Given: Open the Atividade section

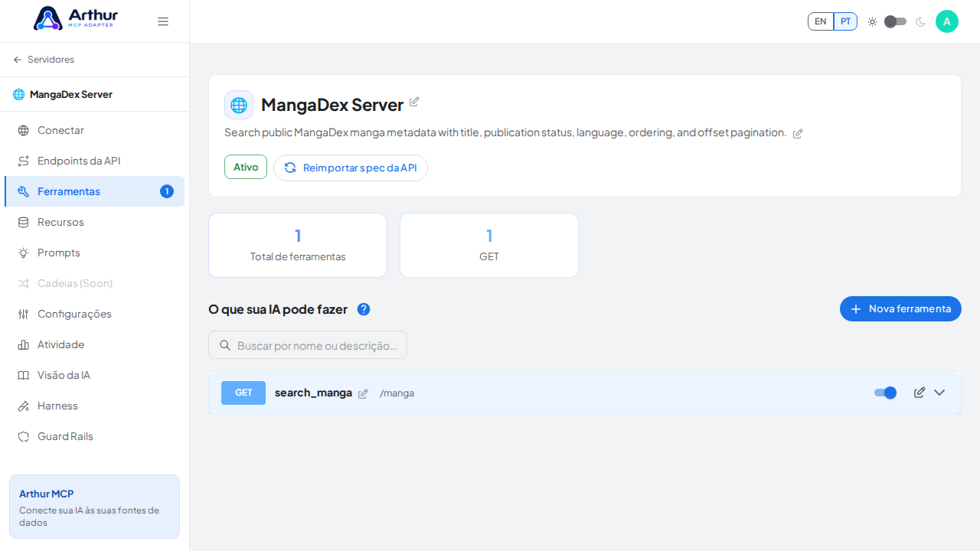Looking at the screenshot, I should (94, 344).
